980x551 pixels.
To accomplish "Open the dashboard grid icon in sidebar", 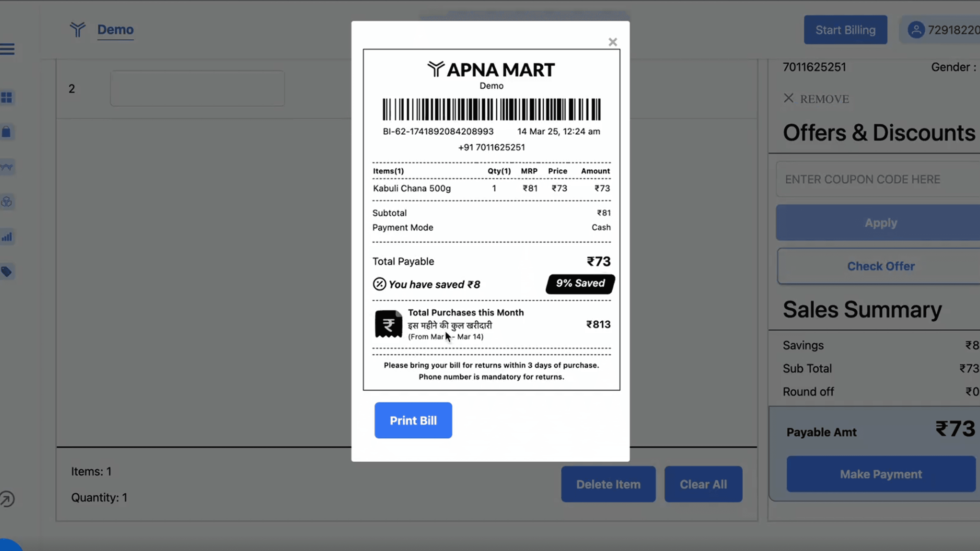I will pyautogui.click(x=6, y=98).
